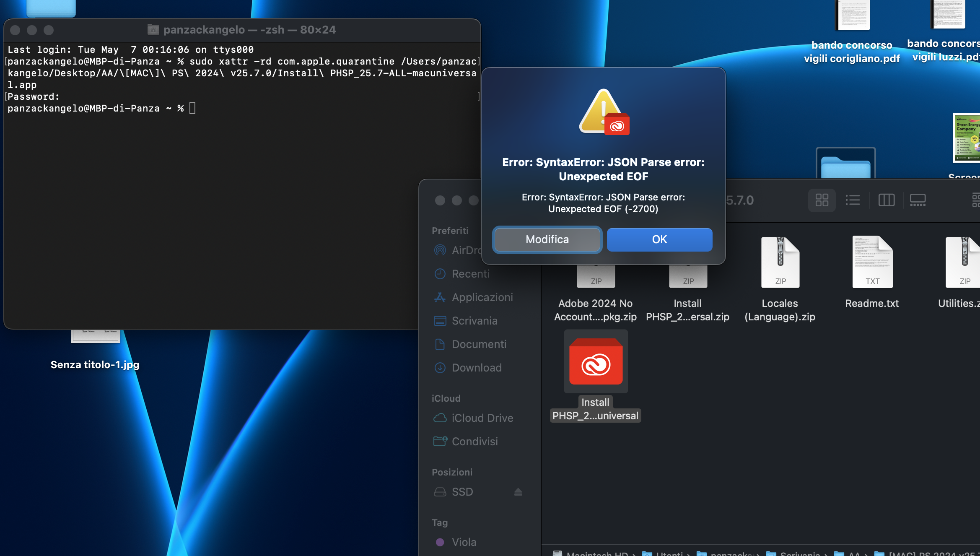Switch Finder to column view
Image resolution: width=980 pixels, height=556 pixels.
click(x=886, y=200)
